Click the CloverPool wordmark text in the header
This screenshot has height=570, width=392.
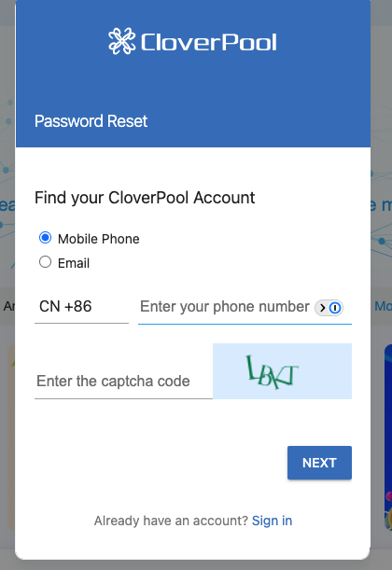pos(209,42)
